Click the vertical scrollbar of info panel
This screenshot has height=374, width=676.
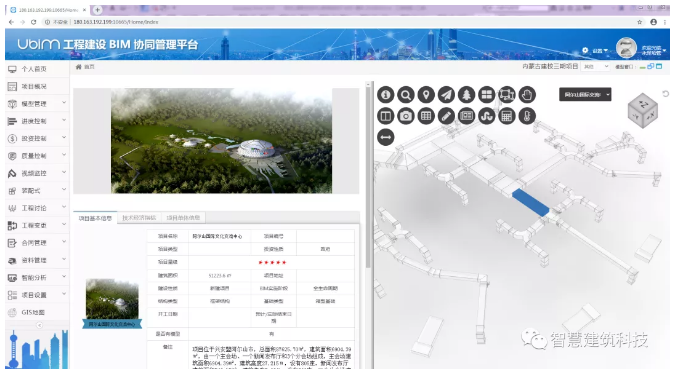pos(368,175)
